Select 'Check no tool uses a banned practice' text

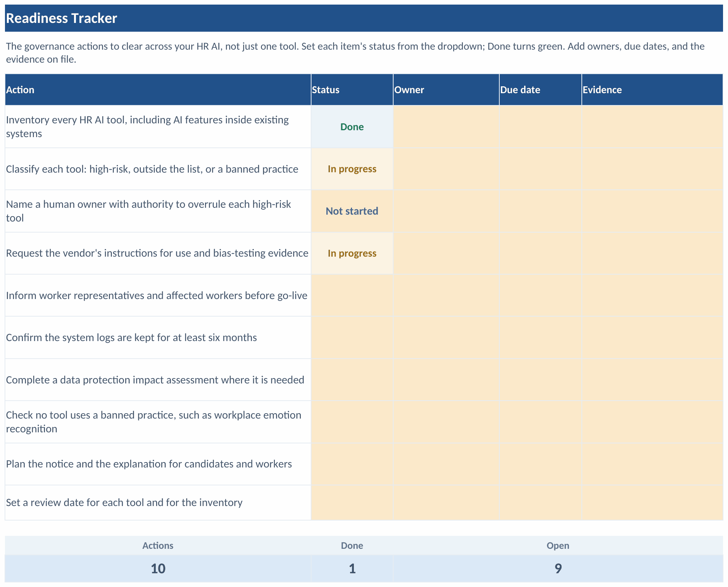point(153,422)
